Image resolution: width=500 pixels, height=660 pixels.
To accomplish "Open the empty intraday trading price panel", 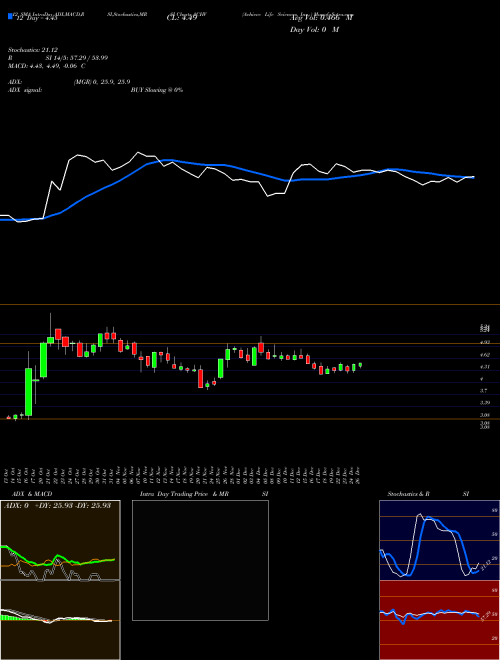I will (200, 560).
